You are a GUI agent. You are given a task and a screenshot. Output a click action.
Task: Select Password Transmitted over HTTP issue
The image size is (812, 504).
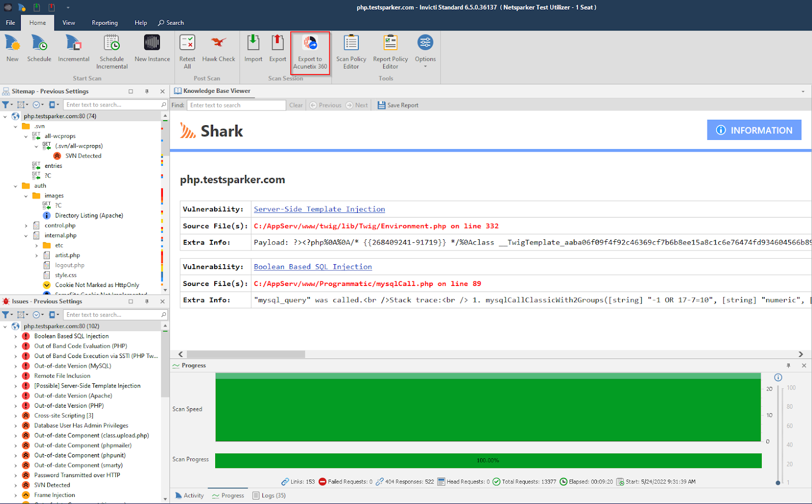pyautogui.click(x=77, y=475)
